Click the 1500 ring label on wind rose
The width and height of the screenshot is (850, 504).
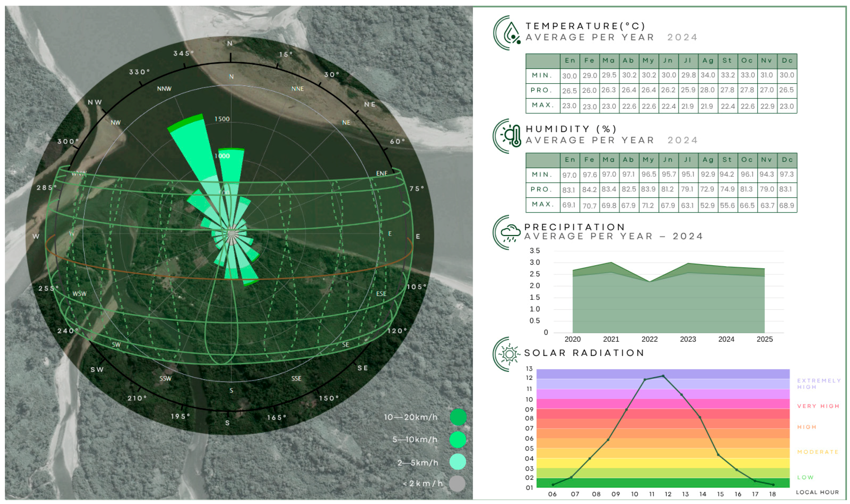coord(222,119)
